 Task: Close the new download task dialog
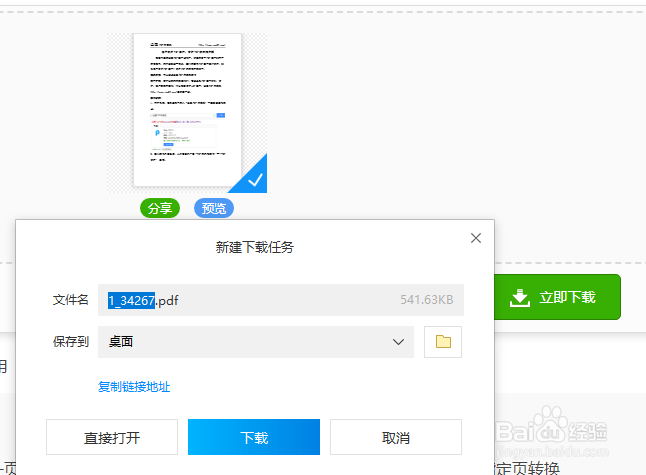tap(476, 238)
